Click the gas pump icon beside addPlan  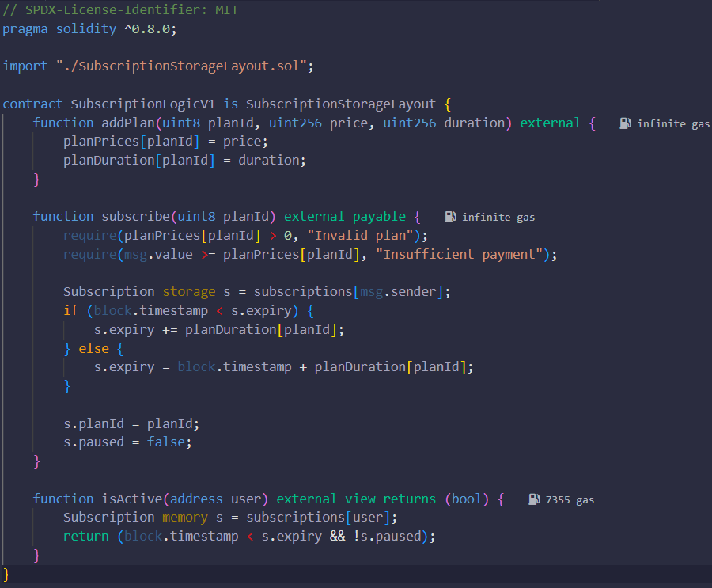click(x=625, y=123)
